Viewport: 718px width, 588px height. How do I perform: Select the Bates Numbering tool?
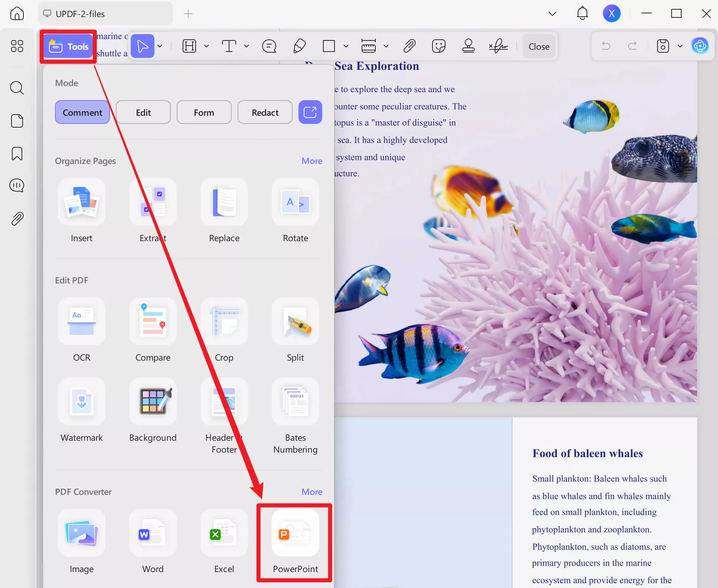pyautogui.click(x=295, y=401)
